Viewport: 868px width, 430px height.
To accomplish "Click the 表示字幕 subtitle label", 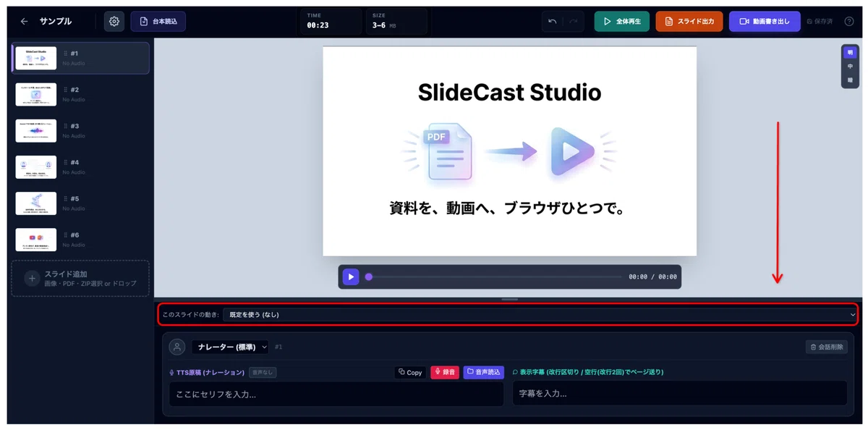I will pyautogui.click(x=588, y=372).
